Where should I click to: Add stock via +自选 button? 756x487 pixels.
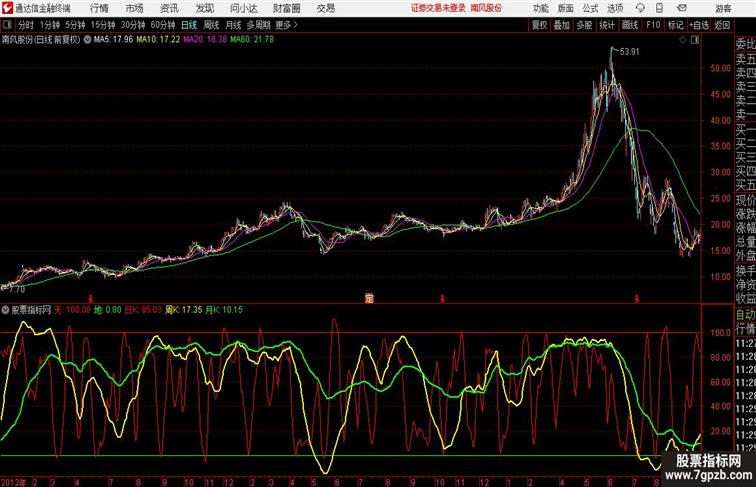click(x=699, y=25)
